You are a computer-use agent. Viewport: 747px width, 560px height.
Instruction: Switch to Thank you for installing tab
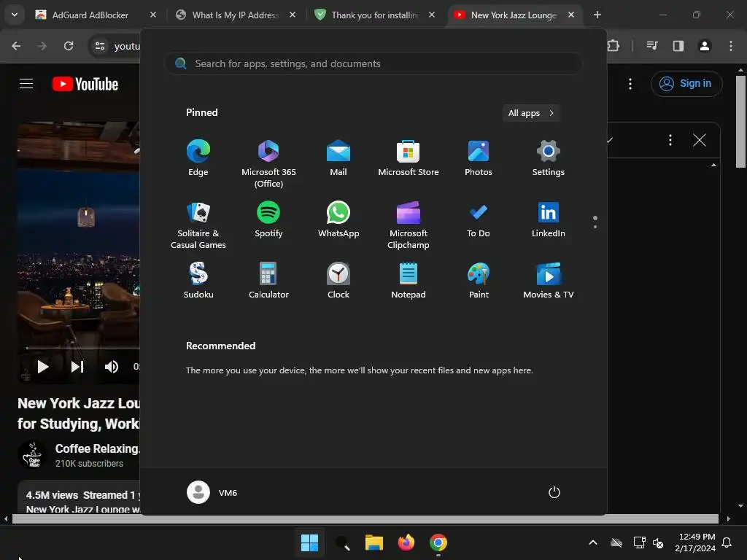click(x=374, y=15)
